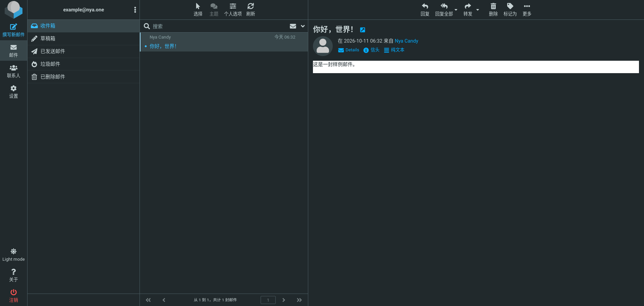Open the Mark as tag menu
This screenshot has height=306, width=644.
[510, 10]
